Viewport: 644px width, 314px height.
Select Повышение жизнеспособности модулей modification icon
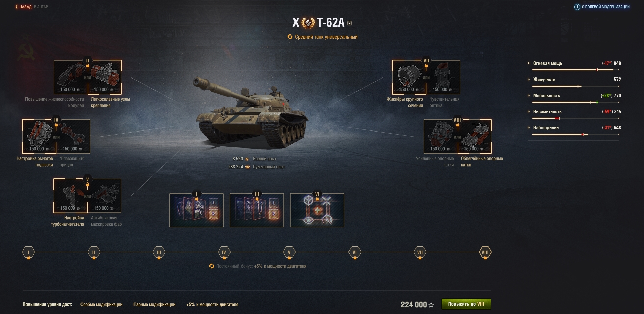pyautogui.click(x=71, y=77)
